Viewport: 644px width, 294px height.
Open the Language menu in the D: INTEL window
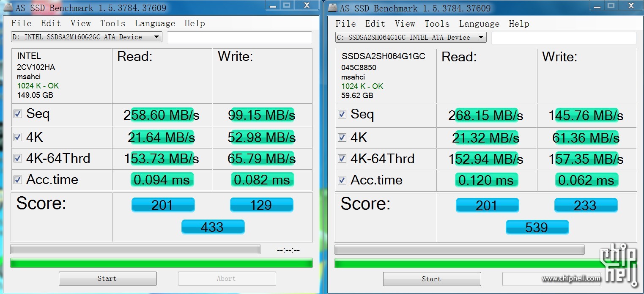point(155,24)
